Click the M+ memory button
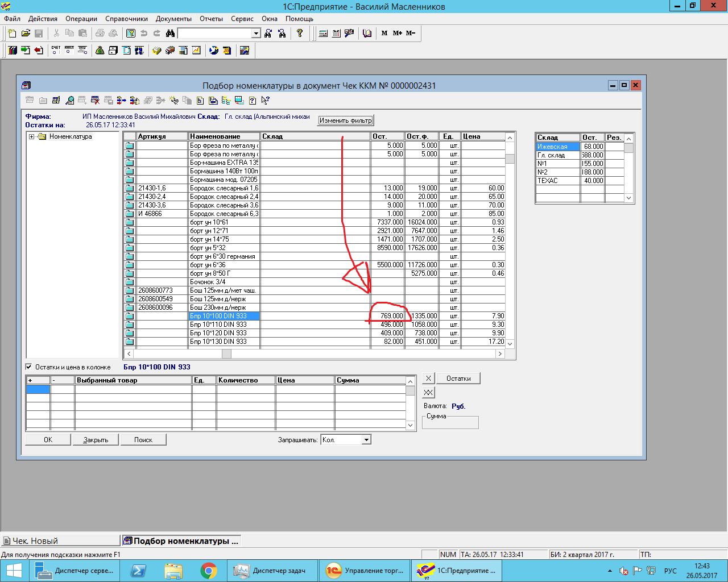 coord(397,34)
